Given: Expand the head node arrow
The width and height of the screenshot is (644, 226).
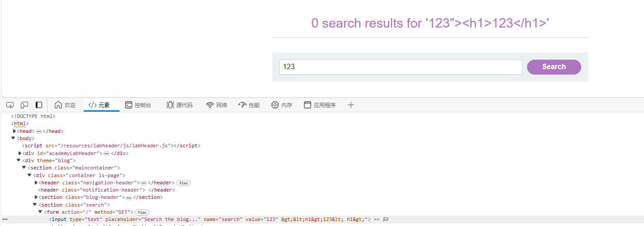Looking at the screenshot, I should 14,131.
